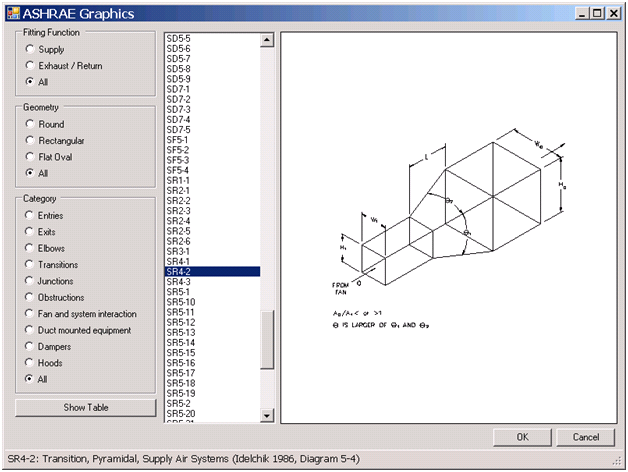Image resolution: width=628 pixels, height=472 pixels.
Task: Select fitting SF5-2 in the list
Action: coord(212,150)
